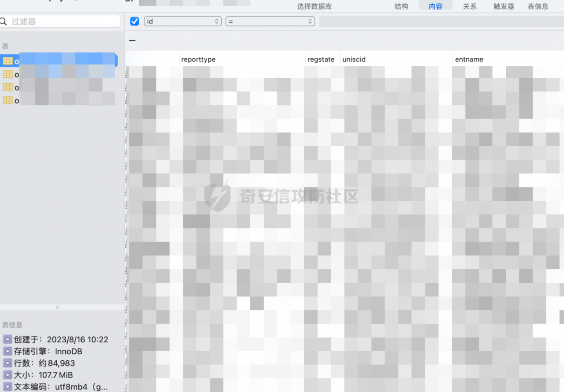Sort by the entname column header
Viewport: 564px width, 392px height.
tap(469, 59)
